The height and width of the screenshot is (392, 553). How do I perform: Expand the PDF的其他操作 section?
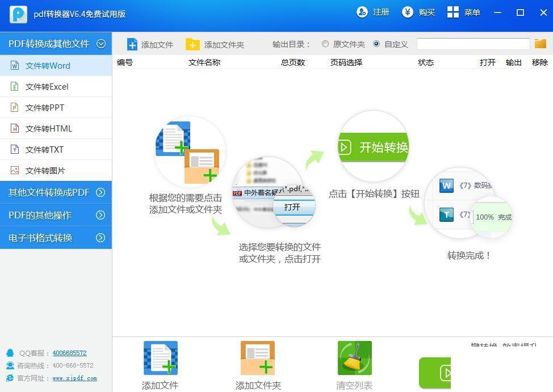pos(56,215)
